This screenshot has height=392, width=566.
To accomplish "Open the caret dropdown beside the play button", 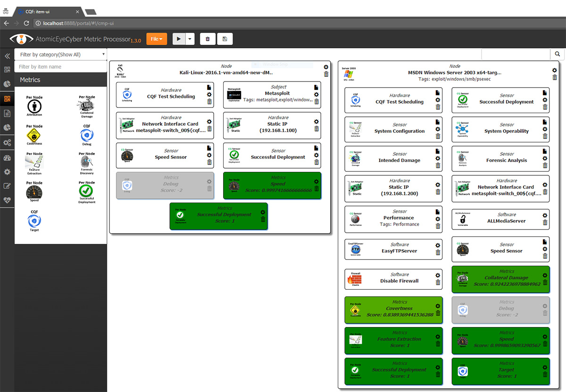I will [190, 39].
